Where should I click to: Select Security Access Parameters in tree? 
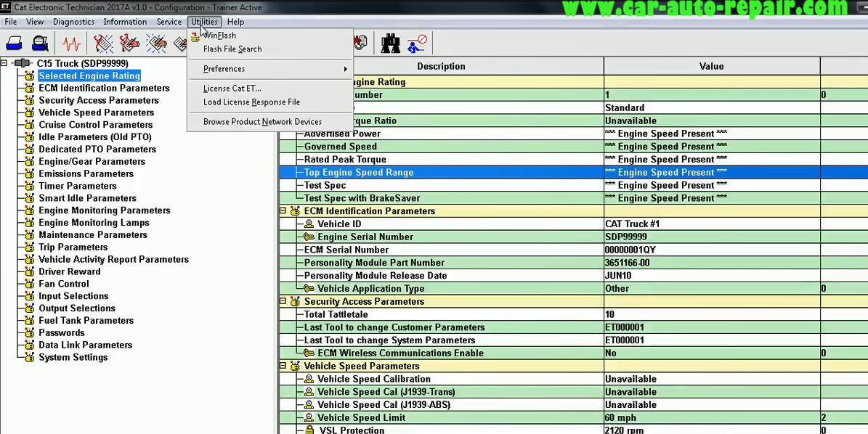point(99,101)
